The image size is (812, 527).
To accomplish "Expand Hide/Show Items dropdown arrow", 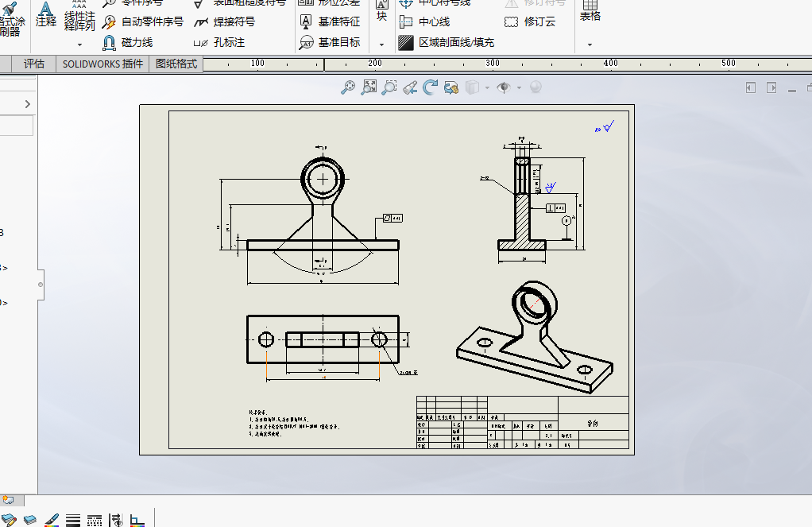I will coord(519,88).
